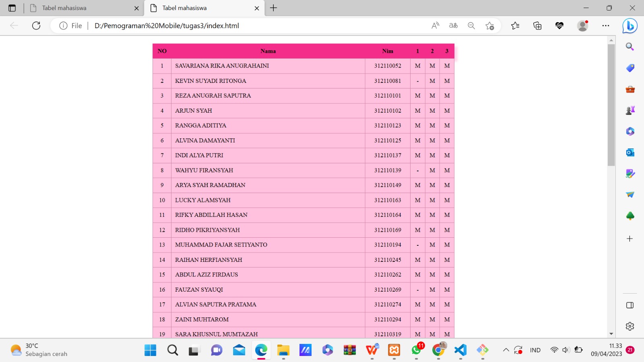Image resolution: width=644 pixels, height=362 pixels.
Task: Open Collections in Edge
Action: 537,25
